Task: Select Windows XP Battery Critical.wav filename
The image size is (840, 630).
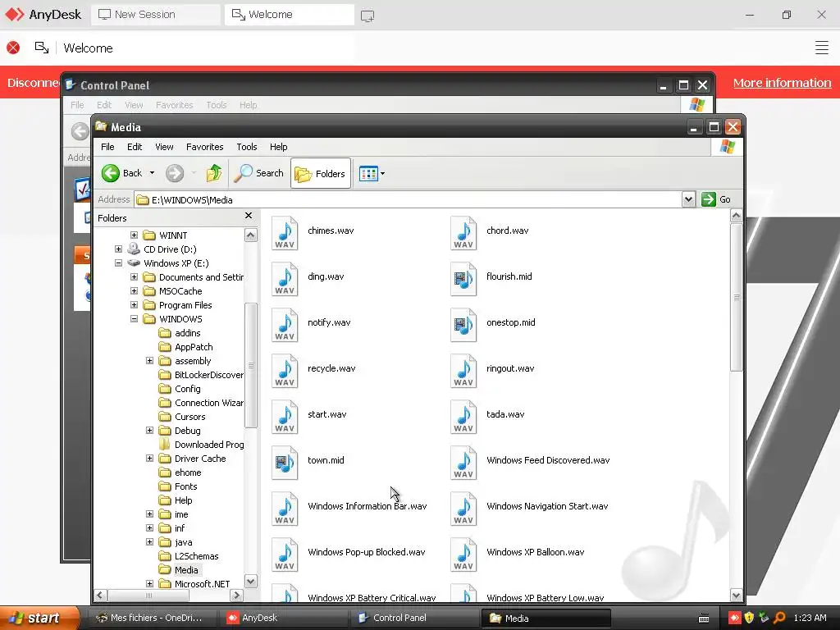Action: 372,597
